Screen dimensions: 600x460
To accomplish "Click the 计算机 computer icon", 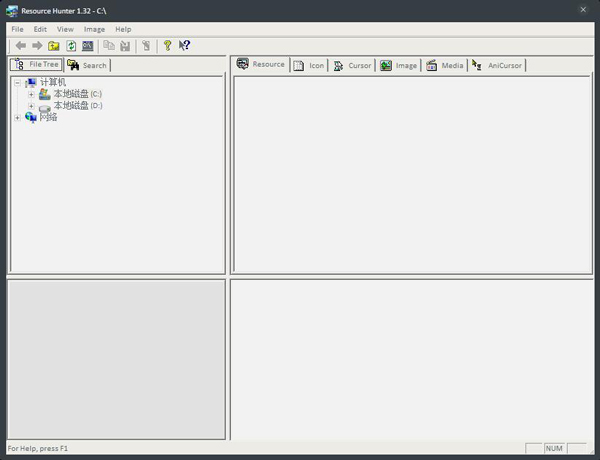I will click(31, 82).
